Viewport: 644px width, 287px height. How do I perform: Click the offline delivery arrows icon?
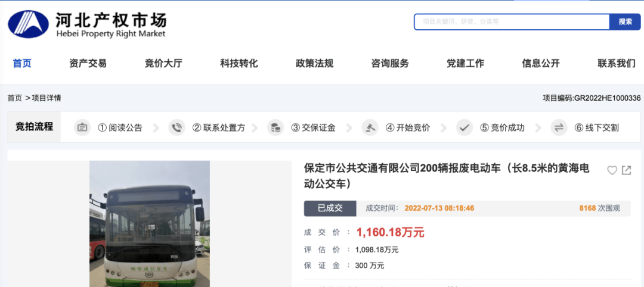(559, 127)
